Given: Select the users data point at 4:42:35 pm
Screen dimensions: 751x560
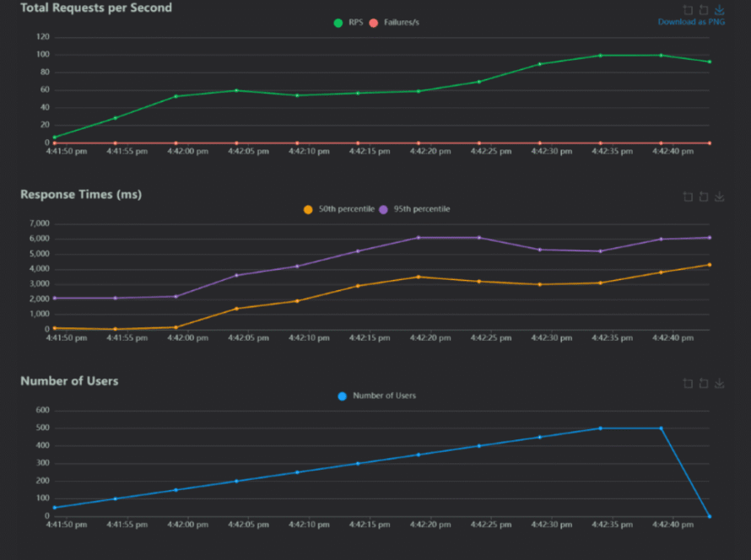Looking at the screenshot, I should (600, 428).
